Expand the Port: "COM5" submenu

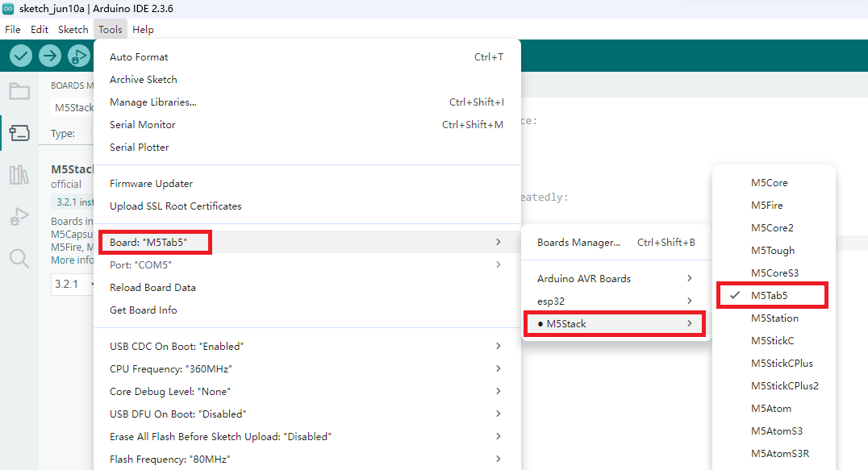point(307,265)
